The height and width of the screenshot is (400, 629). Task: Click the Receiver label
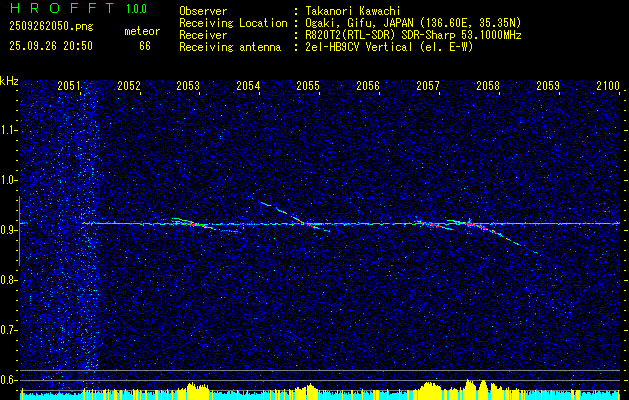[203, 35]
